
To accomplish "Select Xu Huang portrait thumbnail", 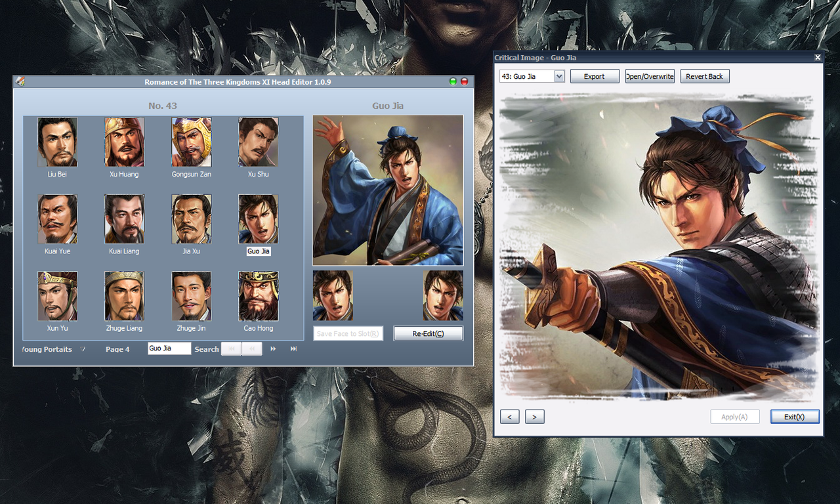I will (124, 142).
